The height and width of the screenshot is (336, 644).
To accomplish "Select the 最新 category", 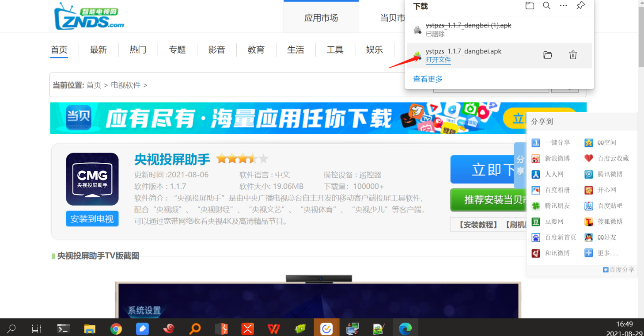I will pos(98,50).
